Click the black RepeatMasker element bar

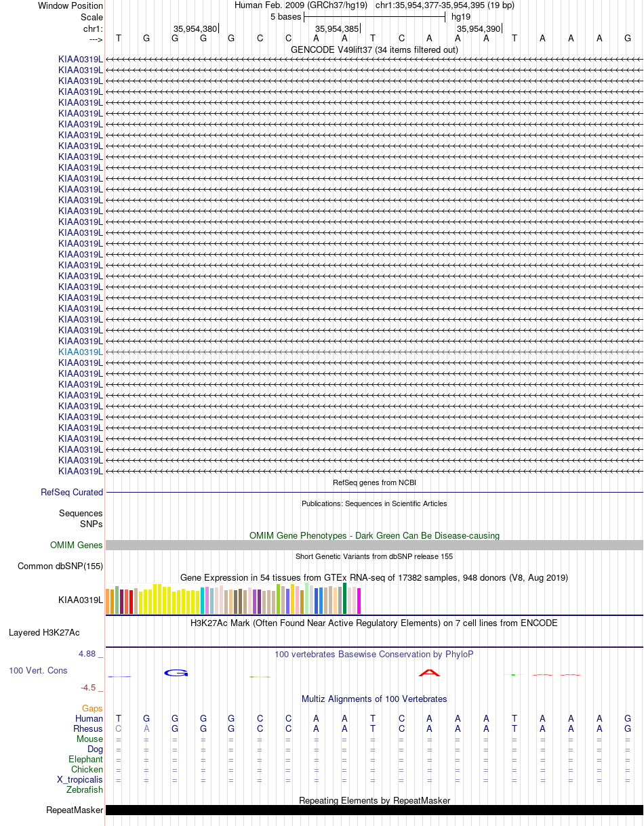[374, 810]
